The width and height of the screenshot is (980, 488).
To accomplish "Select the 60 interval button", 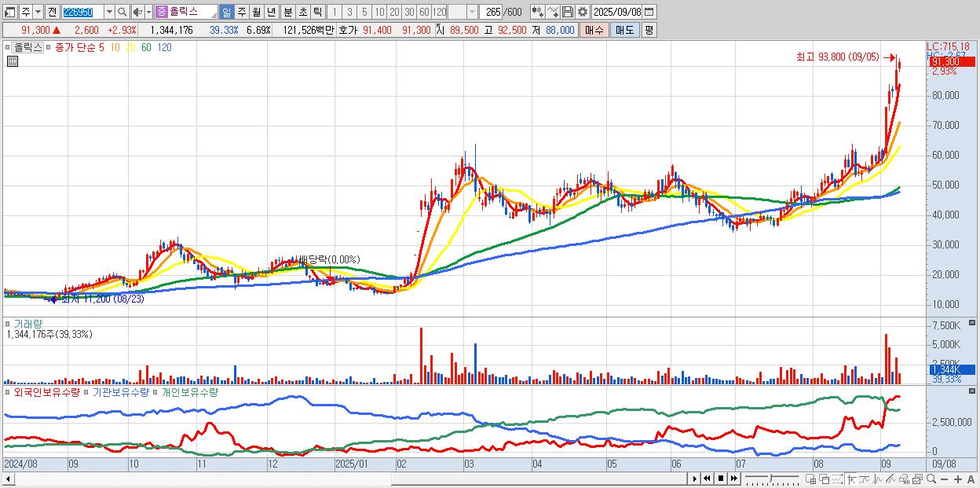I will click(424, 12).
